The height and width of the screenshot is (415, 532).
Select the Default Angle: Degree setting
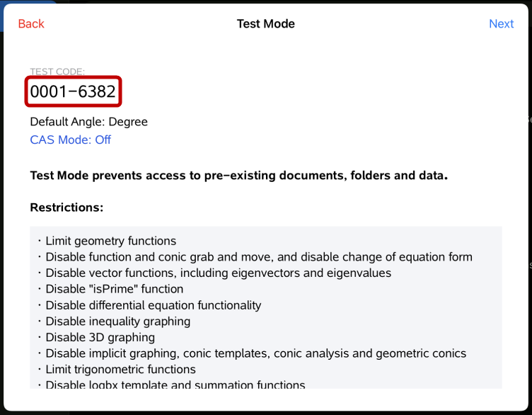tap(88, 122)
